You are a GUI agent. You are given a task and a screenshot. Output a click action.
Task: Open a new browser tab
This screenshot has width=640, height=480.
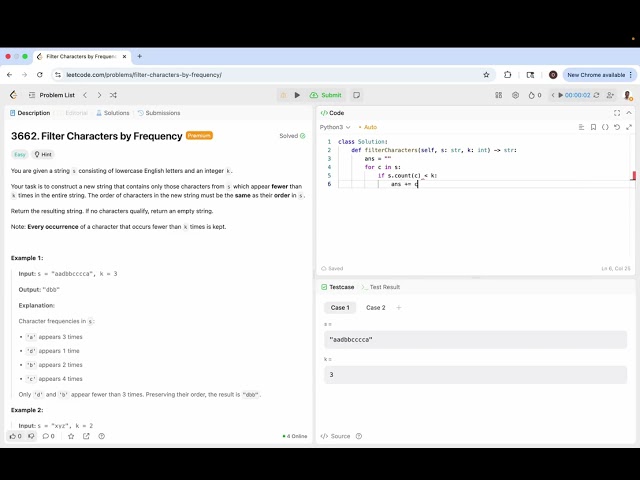(x=140, y=56)
